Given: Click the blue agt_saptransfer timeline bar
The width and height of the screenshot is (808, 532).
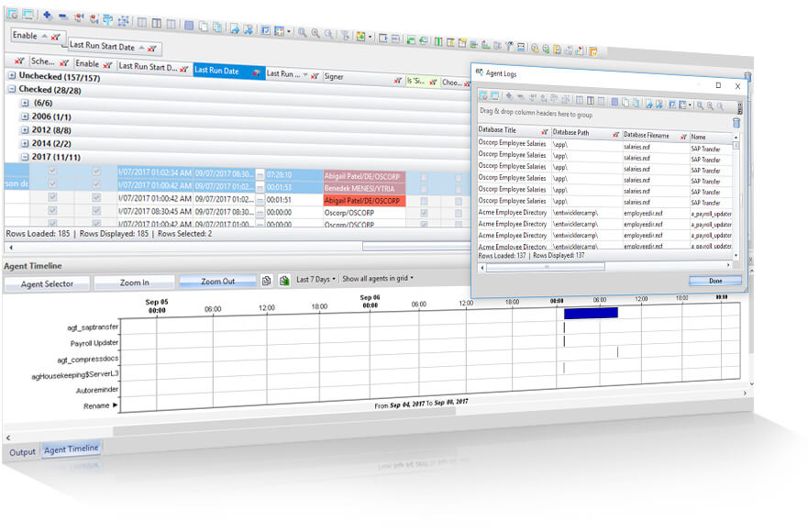Looking at the screenshot, I should (x=591, y=313).
